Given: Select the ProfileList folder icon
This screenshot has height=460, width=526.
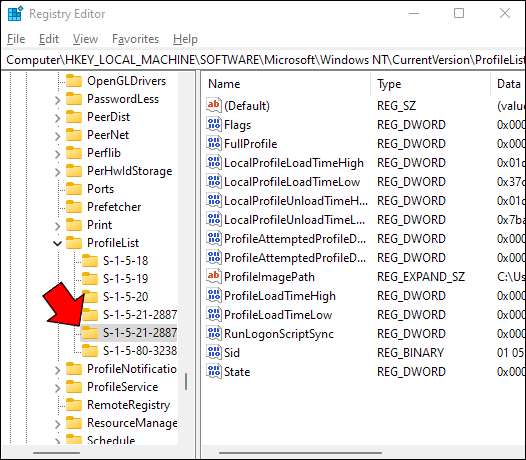Looking at the screenshot, I should pos(74,243).
